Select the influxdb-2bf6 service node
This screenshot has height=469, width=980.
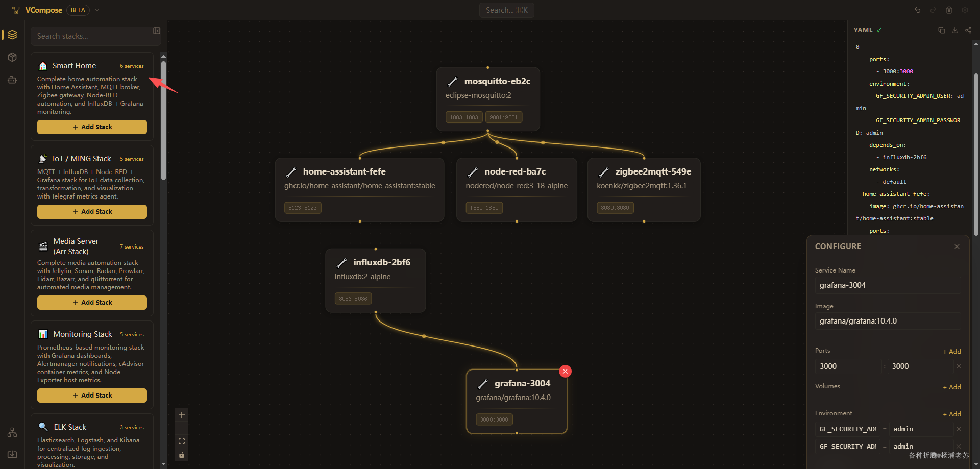coord(376,281)
